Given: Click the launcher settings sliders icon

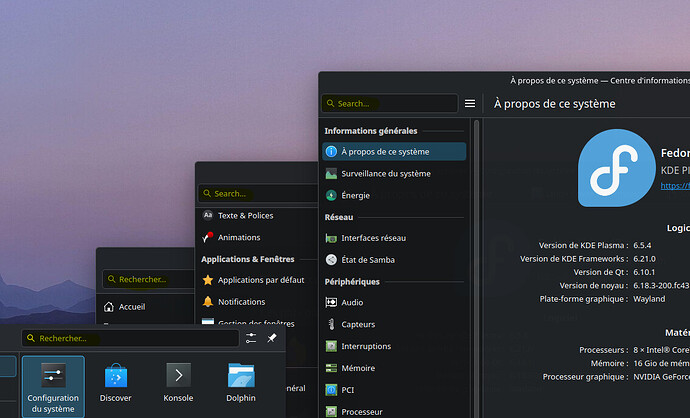Looking at the screenshot, I should coord(251,339).
